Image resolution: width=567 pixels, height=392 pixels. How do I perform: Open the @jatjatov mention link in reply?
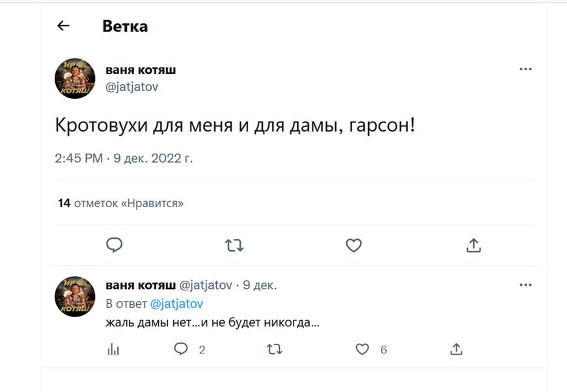176,304
